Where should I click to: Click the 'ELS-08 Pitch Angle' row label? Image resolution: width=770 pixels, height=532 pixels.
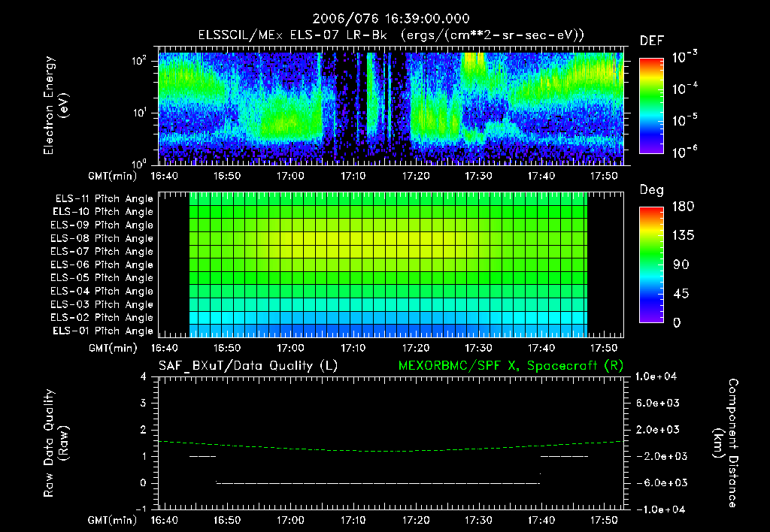tap(102, 238)
